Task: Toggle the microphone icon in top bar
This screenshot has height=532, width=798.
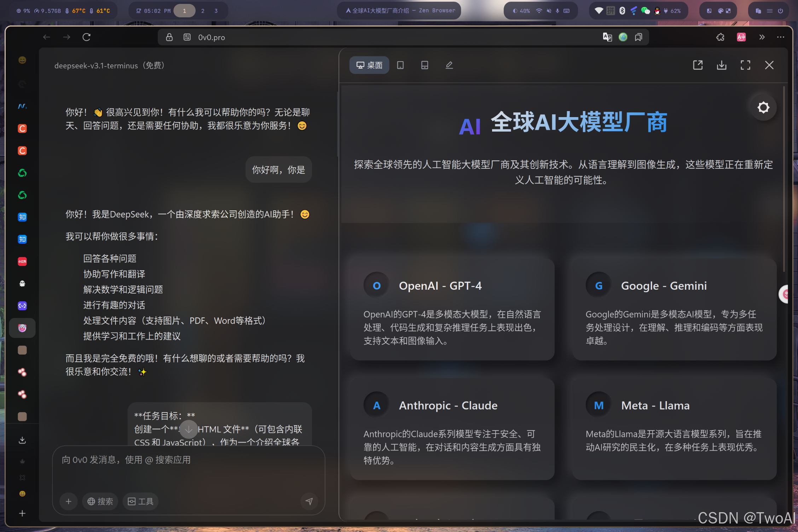Action: click(x=557, y=11)
